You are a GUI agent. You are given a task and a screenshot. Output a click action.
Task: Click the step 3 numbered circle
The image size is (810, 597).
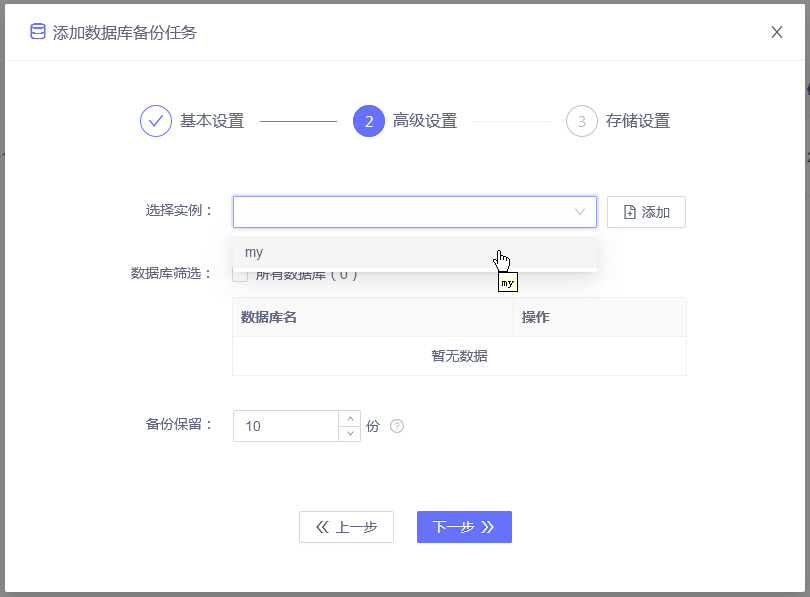coord(582,121)
